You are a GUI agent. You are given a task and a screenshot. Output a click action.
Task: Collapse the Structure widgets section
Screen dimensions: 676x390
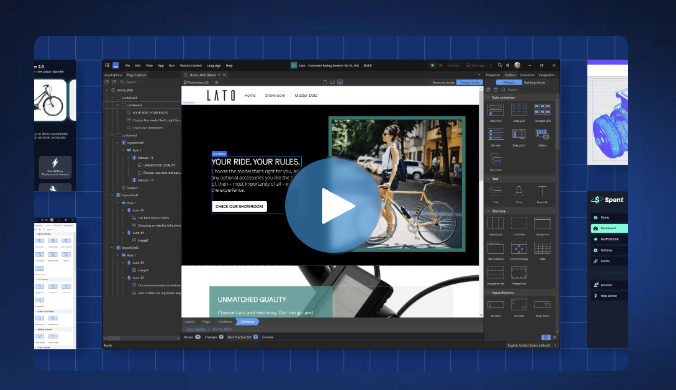click(x=489, y=211)
